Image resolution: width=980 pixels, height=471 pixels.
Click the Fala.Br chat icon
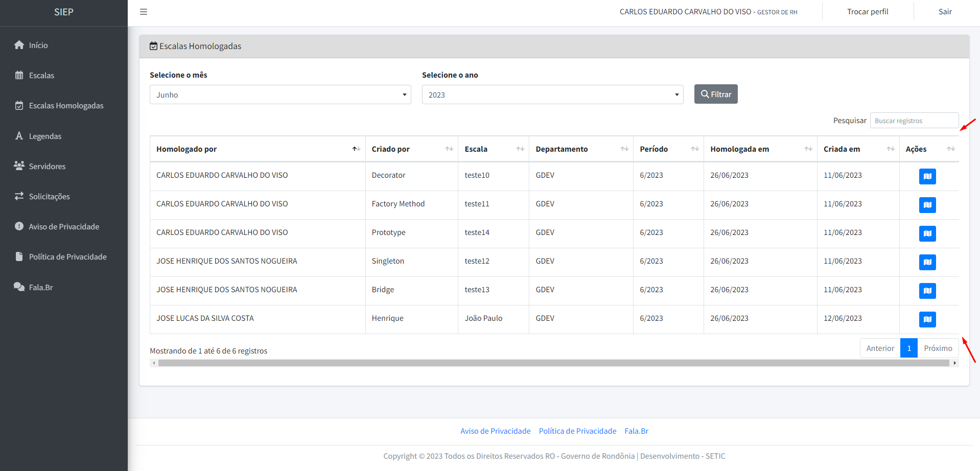(19, 287)
